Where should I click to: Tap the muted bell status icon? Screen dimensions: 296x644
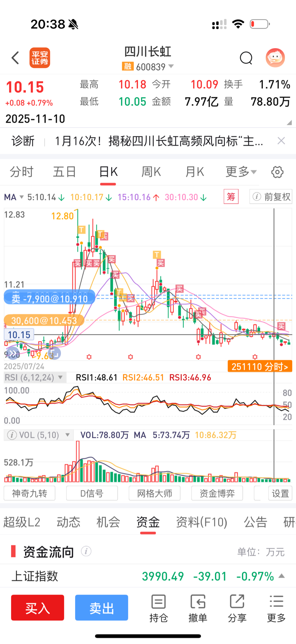tap(73, 24)
